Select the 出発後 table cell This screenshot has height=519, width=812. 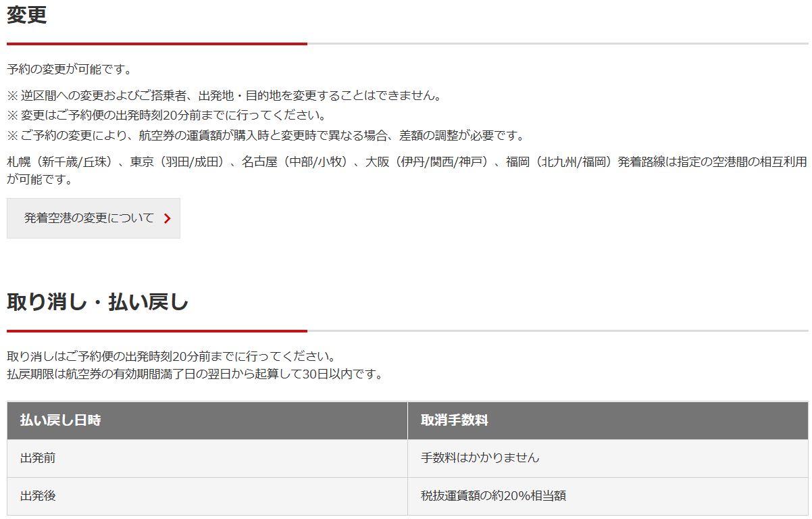pyautogui.click(x=38, y=496)
